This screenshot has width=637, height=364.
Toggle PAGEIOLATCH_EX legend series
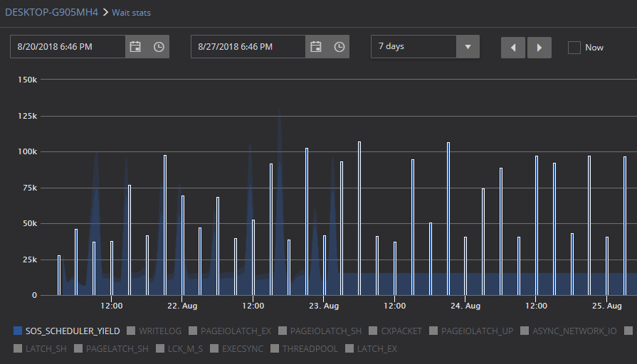tap(230, 331)
